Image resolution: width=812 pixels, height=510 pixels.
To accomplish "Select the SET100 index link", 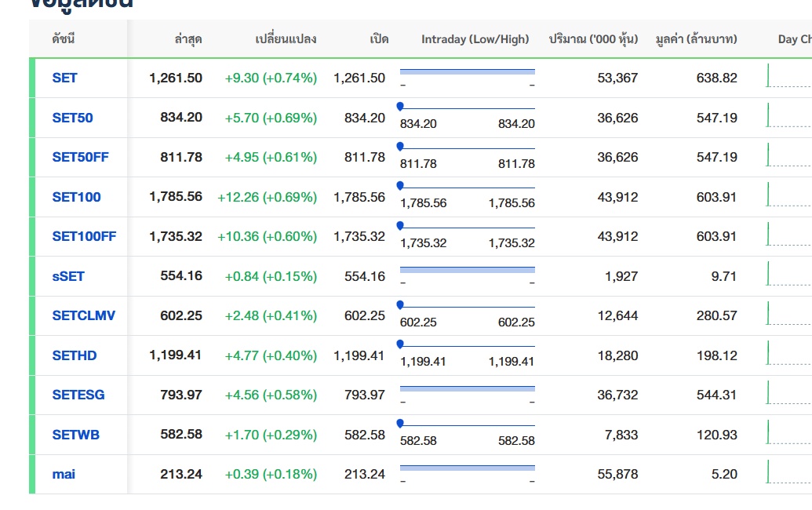I will point(76,197).
